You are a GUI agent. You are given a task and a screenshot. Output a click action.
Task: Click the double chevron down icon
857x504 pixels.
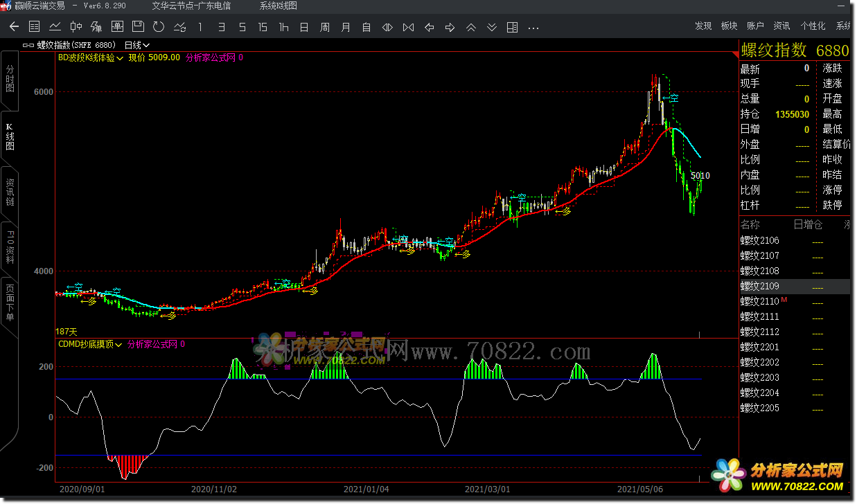491,27
